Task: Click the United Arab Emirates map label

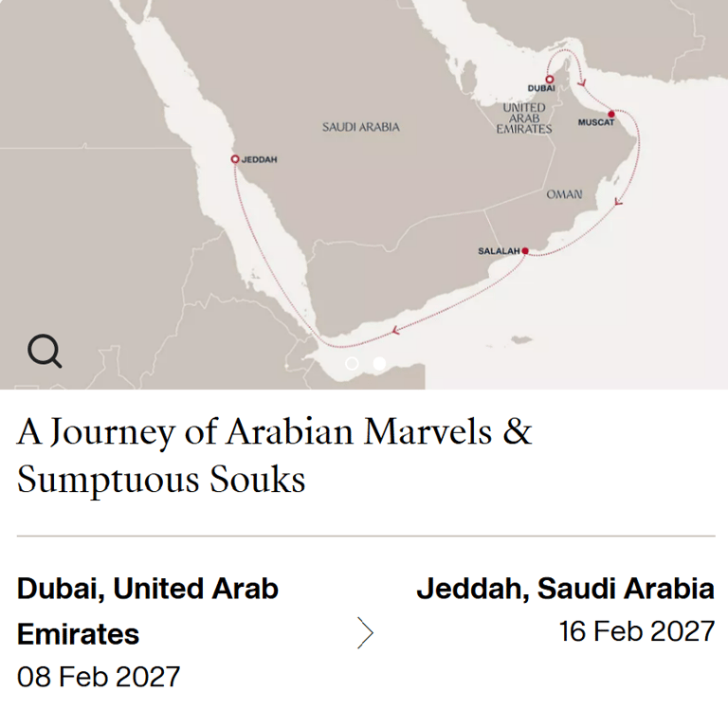Action: (524, 118)
